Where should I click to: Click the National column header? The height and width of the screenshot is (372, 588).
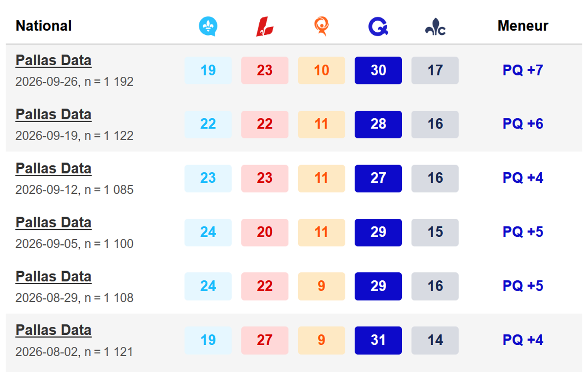coord(44,26)
